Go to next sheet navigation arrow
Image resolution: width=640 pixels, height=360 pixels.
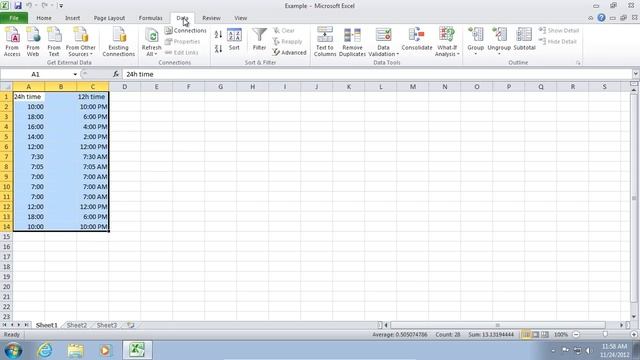click(x=18, y=325)
